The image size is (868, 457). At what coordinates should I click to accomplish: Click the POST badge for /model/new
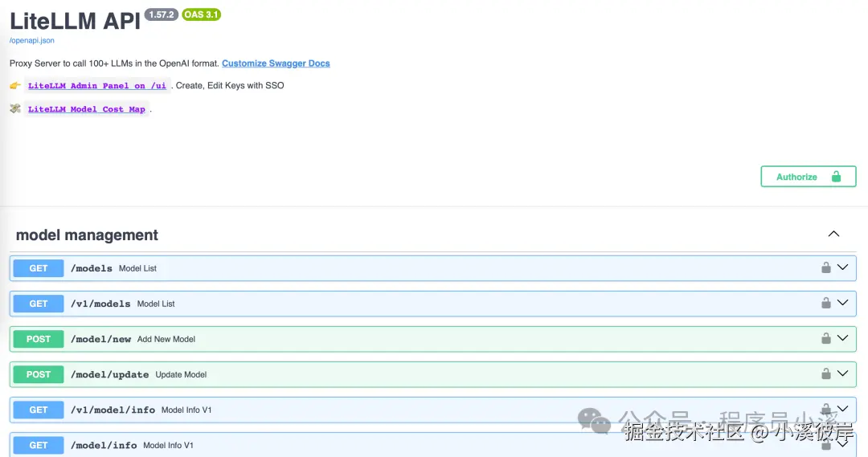click(39, 339)
